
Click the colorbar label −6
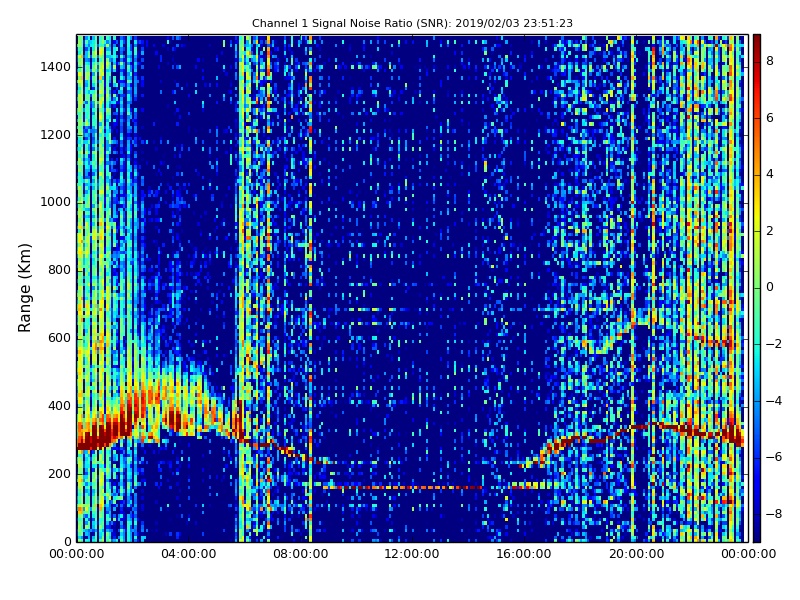pyautogui.click(x=774, y=457)
